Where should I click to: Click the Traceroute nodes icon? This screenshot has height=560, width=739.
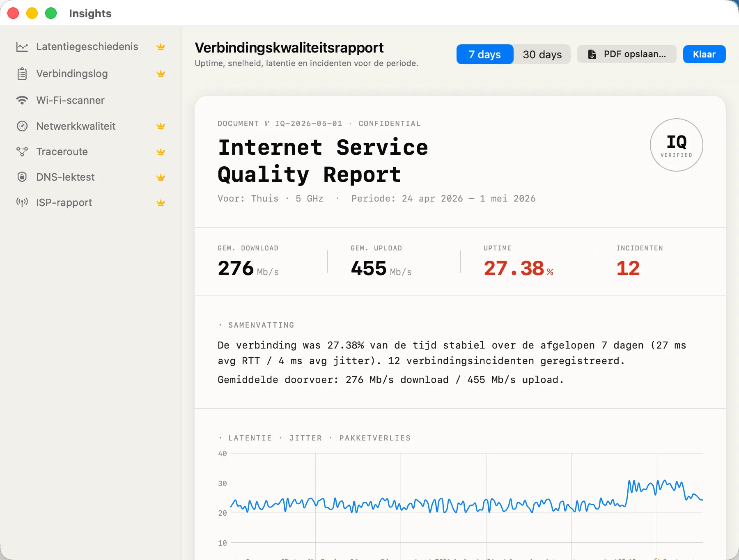click(22, 151)
